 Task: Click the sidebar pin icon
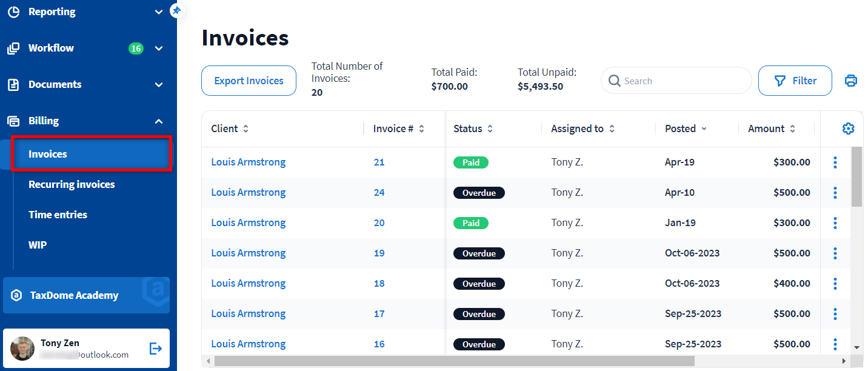(x=176, y=10)
